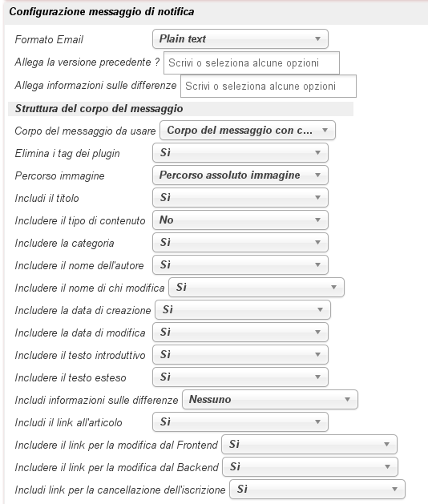The width and height of the screenshot is (428, 504).
Task: Open Includere il testo introduttivo dropdown
Action: [240, 354]
